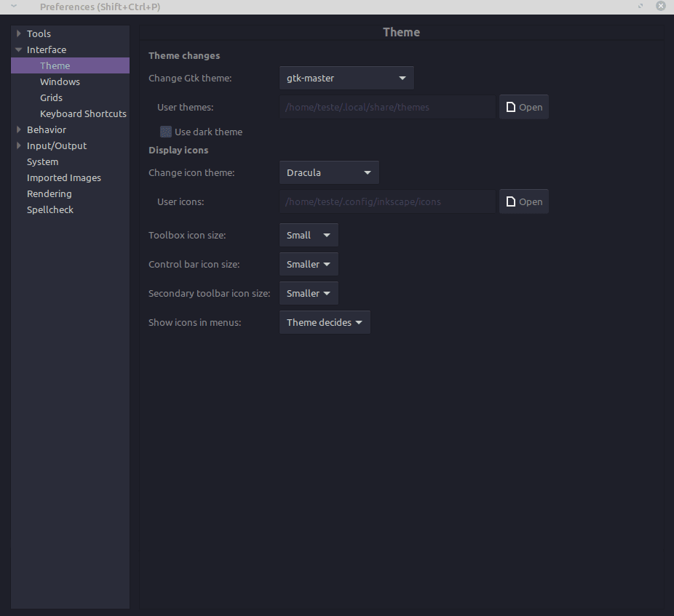Image resolution: width=674 pixels, height=616 pixels.
Task: Select Windows in the Interface tree
Action: click(x=60, y=81)
